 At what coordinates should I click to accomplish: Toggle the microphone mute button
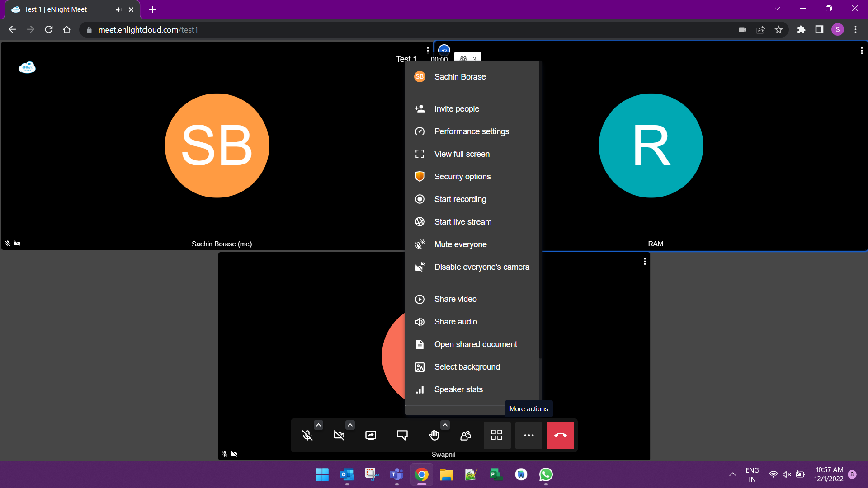click(307, 435)
